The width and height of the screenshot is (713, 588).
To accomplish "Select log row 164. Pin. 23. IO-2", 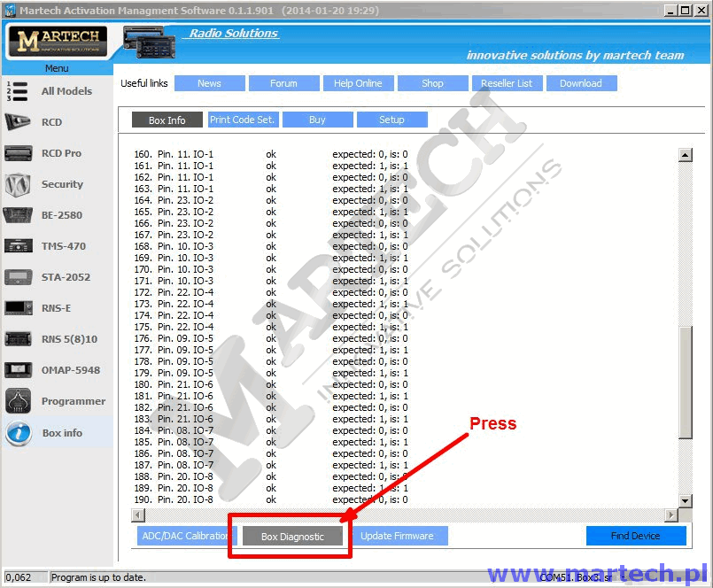I will coord(271,200).
